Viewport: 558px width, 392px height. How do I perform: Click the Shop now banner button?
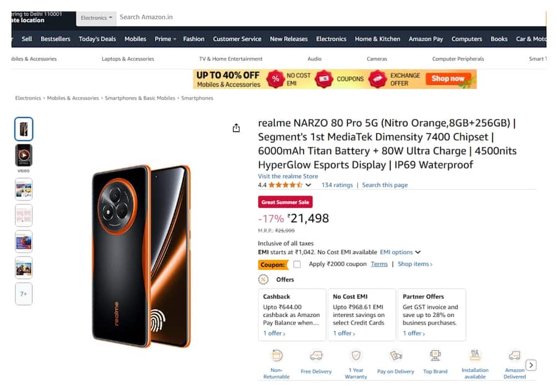coord(449,79)
